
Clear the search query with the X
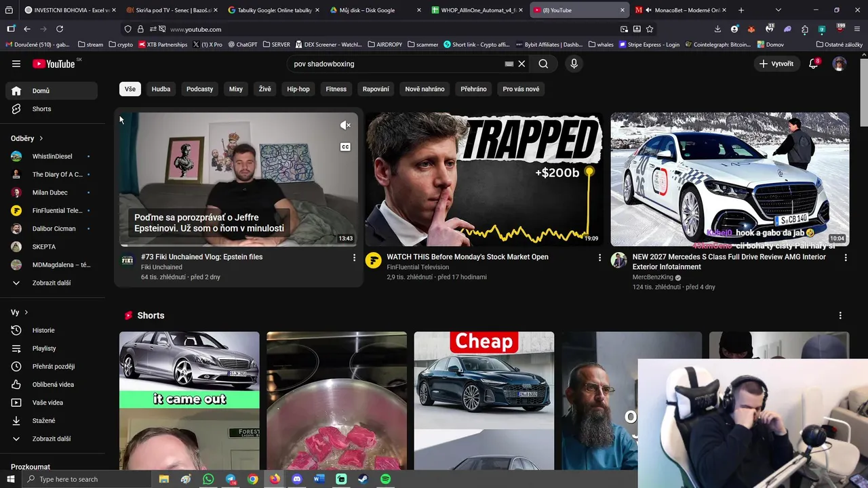[x=521, y=64]
